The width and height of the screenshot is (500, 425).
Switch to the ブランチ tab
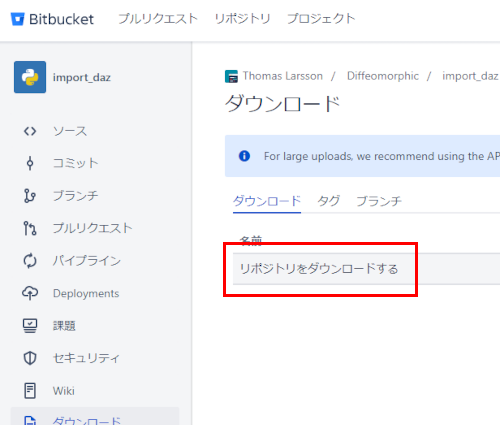point(379,201)
